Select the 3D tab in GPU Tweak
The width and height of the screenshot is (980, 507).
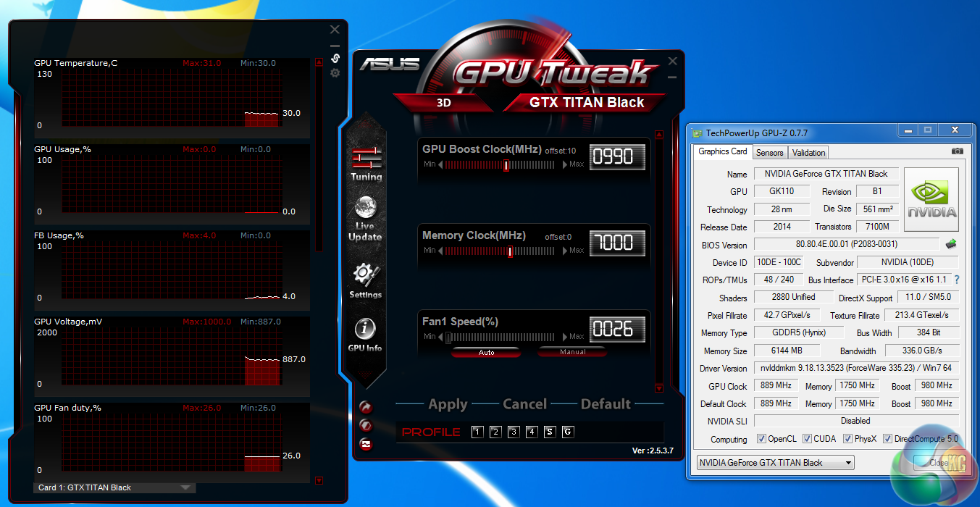point(444,103)
